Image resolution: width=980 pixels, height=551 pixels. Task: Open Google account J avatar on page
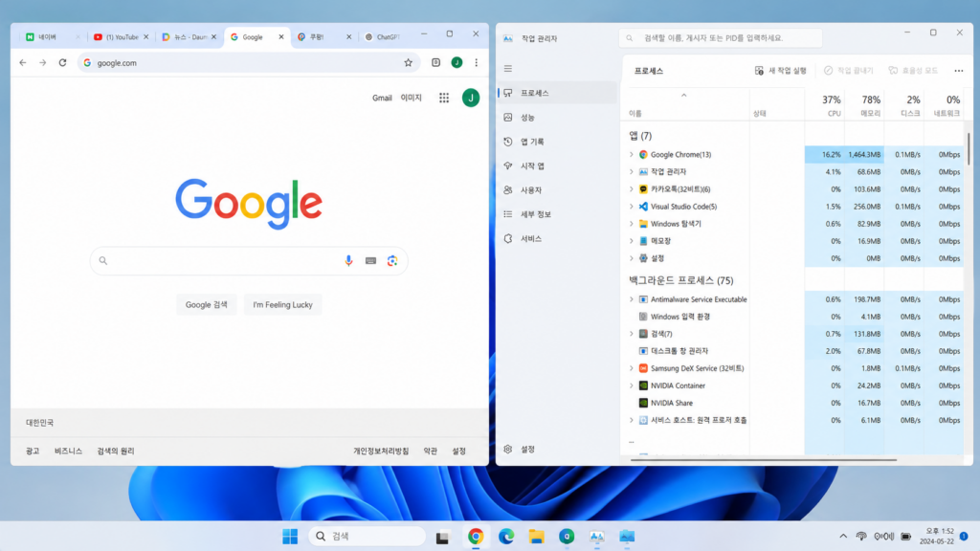(471, 98)
